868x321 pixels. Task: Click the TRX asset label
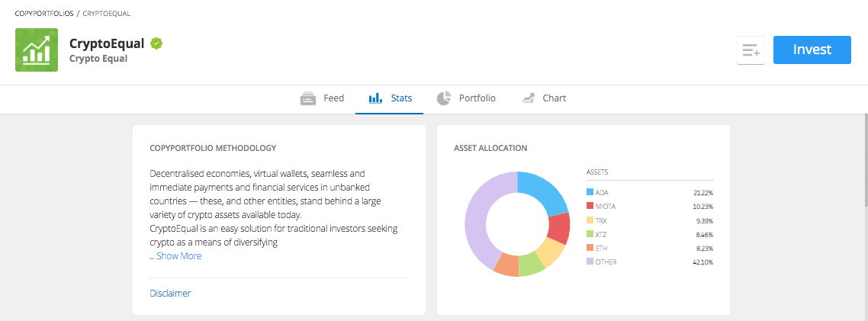pos(600,220)
